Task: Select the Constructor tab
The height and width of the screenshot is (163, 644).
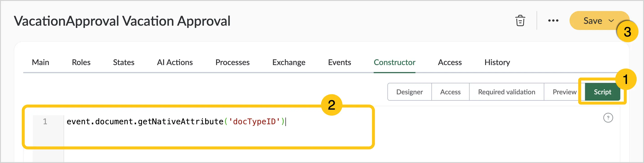Action: pyautogui.click(x=394, y=62)
